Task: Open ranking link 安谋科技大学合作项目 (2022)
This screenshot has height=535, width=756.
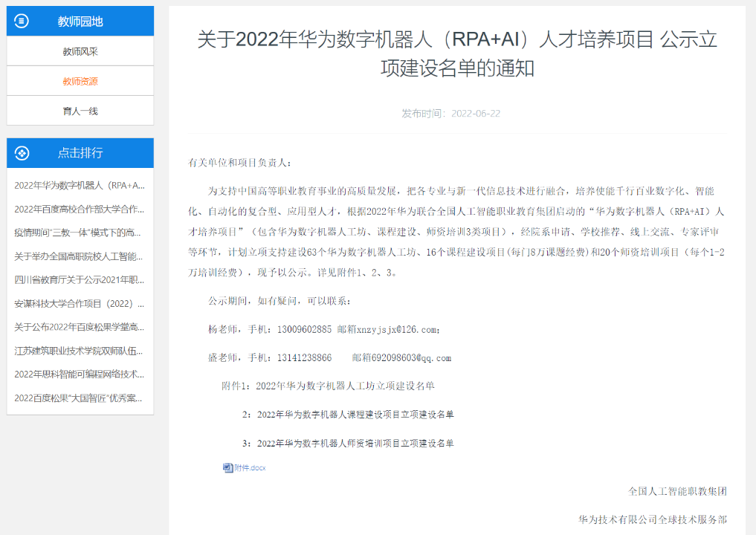Action: 80,304
